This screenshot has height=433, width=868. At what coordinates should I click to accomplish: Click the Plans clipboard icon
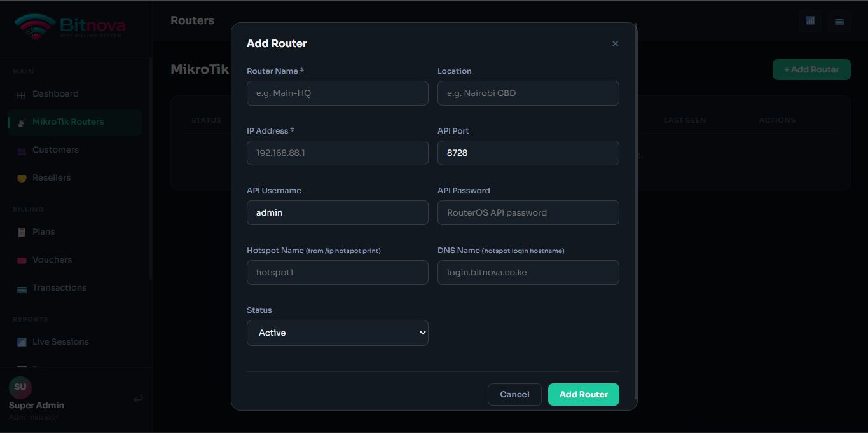pos(21,232)
